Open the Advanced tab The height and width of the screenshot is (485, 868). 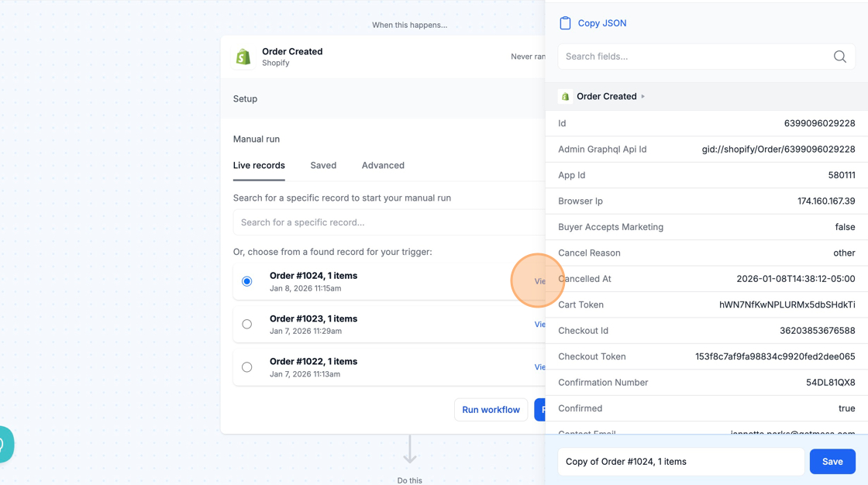[383, 165]
